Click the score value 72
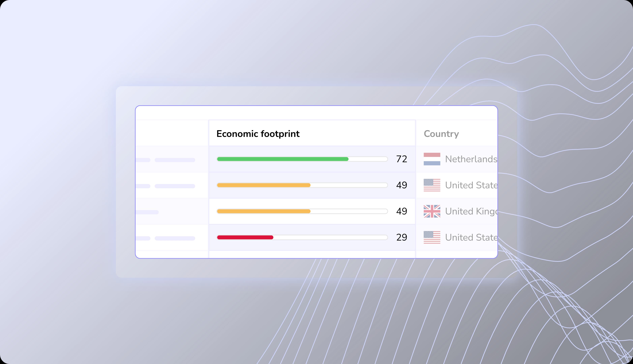Image resolution: width=633 pixels, height=364 pixels. click(401, 159)
